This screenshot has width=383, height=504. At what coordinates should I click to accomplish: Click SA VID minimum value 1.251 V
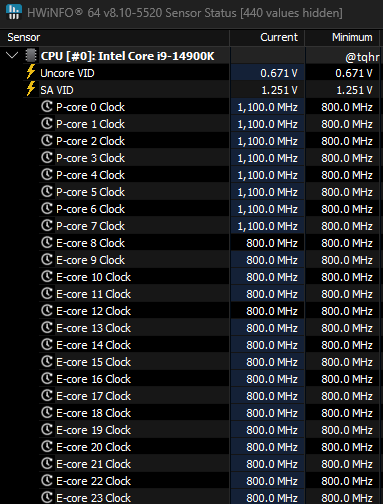pyautogui.click(x=354, y=90)
